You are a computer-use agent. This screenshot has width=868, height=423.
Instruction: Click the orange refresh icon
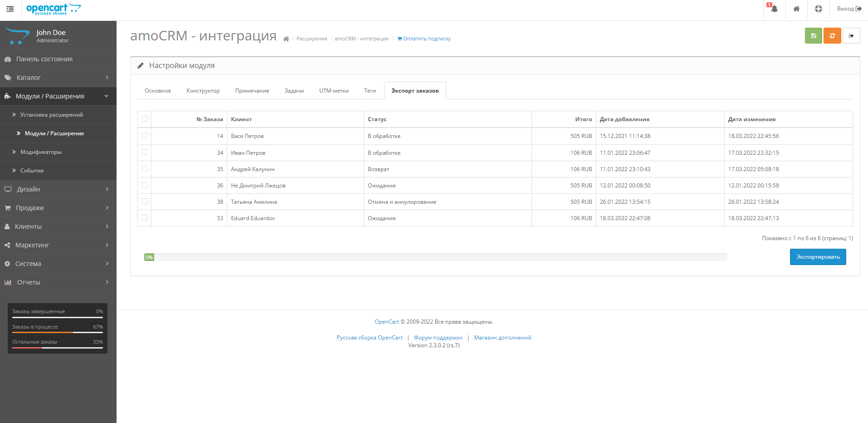coord(832,35)
